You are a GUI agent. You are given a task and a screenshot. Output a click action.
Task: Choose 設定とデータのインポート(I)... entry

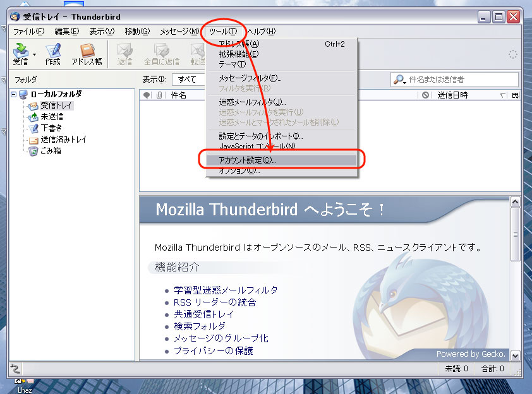[x=282, y=136]
